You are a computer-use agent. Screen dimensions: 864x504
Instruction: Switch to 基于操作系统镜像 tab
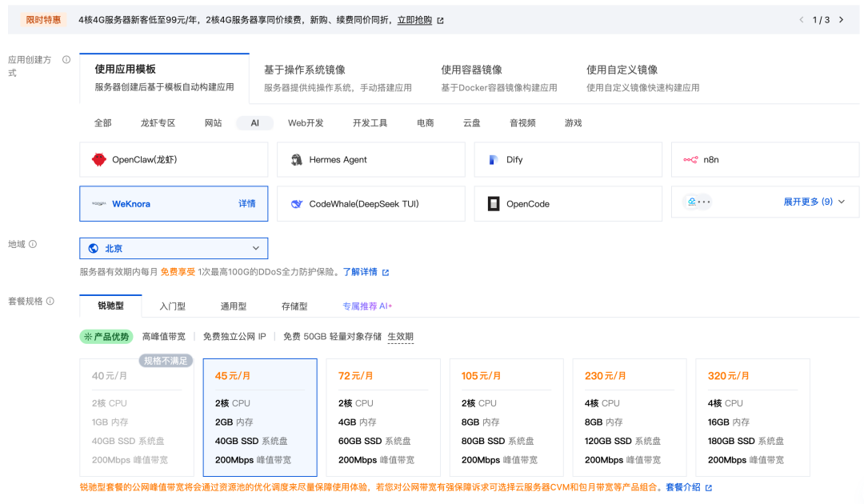(x=338, y=78)
